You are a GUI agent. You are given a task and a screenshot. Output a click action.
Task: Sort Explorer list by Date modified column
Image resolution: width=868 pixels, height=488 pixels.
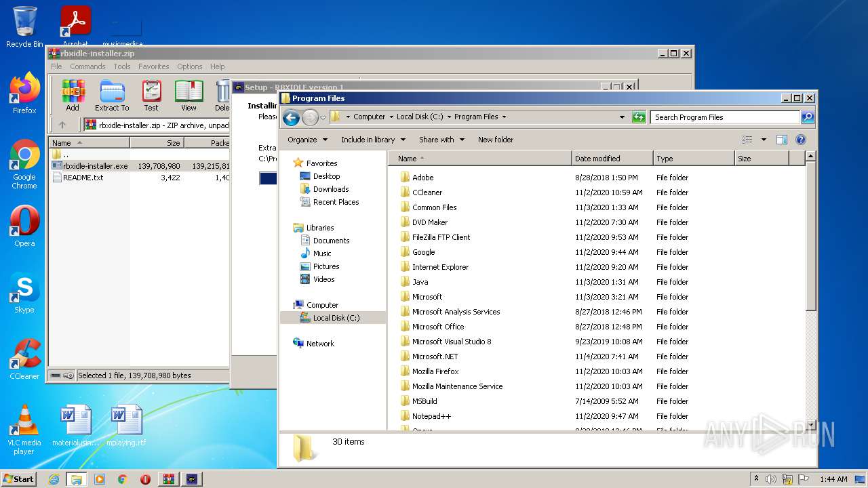[x=613, y=159]
